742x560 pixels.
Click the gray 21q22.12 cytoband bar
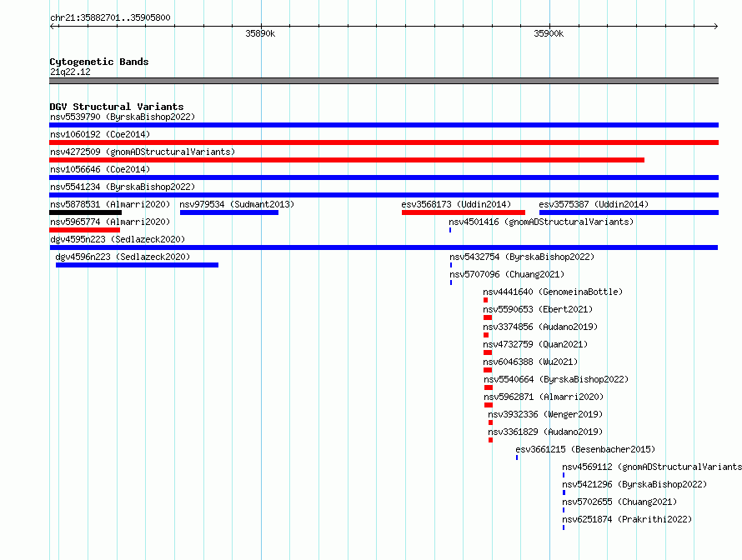(384, 81)
